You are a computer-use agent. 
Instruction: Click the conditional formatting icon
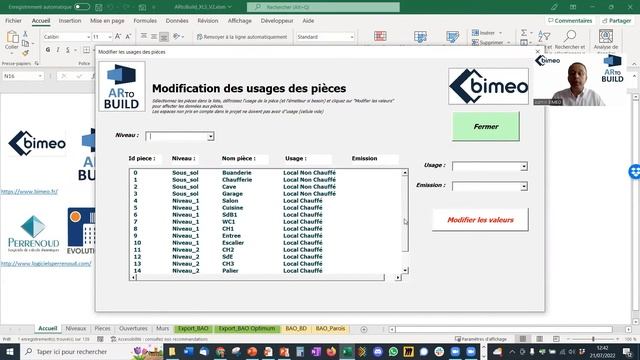click(x=380, y=36)
